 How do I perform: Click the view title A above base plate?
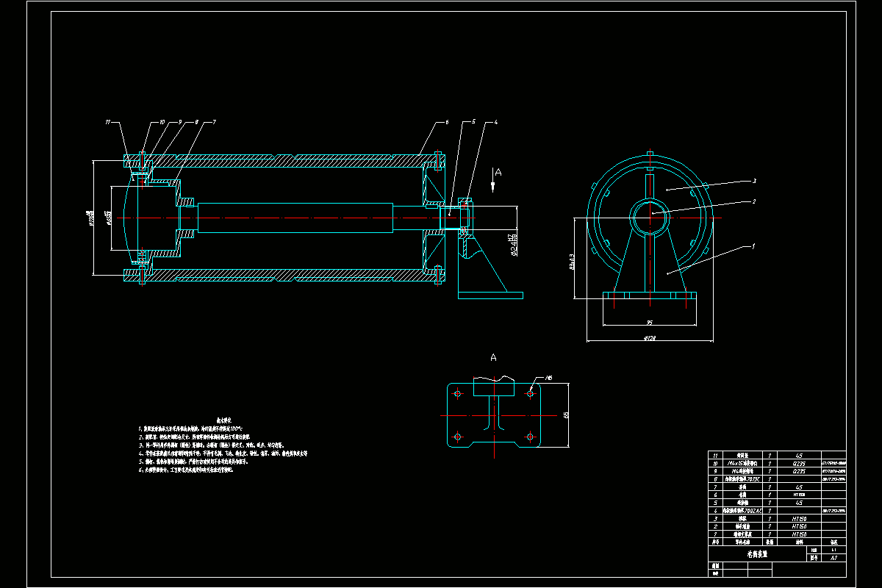point(494,358)
